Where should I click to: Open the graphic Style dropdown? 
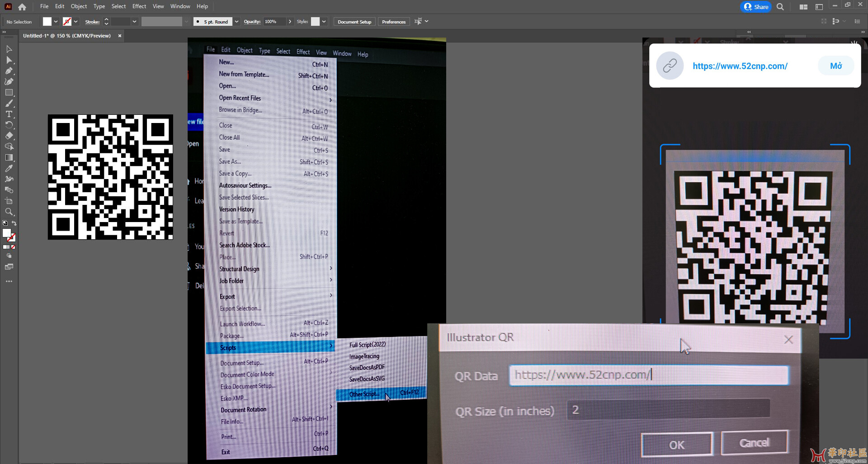point(324,22)
